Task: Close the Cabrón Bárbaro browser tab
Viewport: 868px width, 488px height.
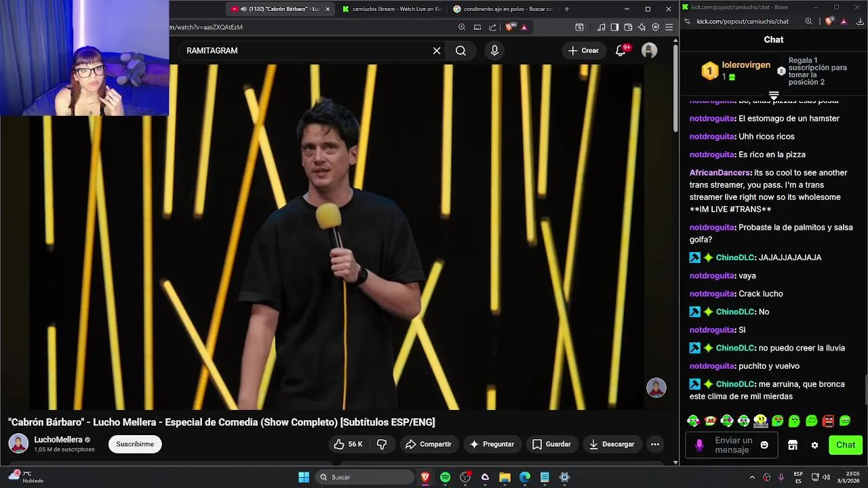Action: (x=328, y=9)
